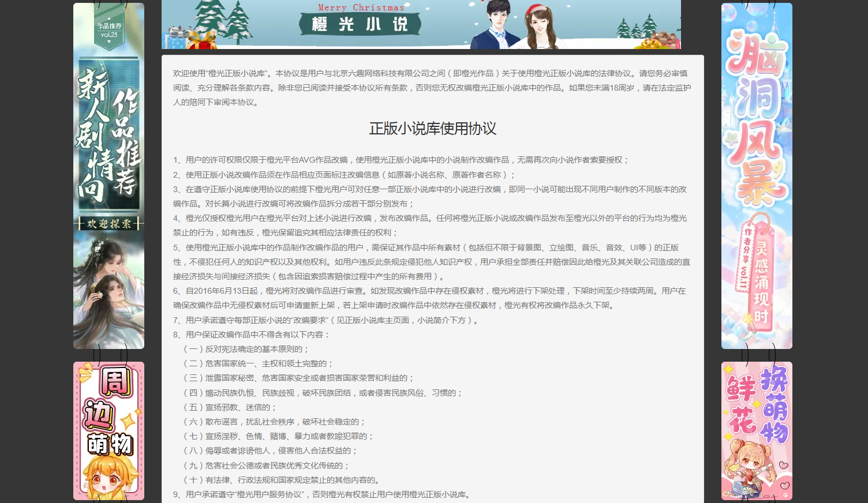Click the 欢迎探索 label on left banner

pyautogui.click(x=108, y=224)
